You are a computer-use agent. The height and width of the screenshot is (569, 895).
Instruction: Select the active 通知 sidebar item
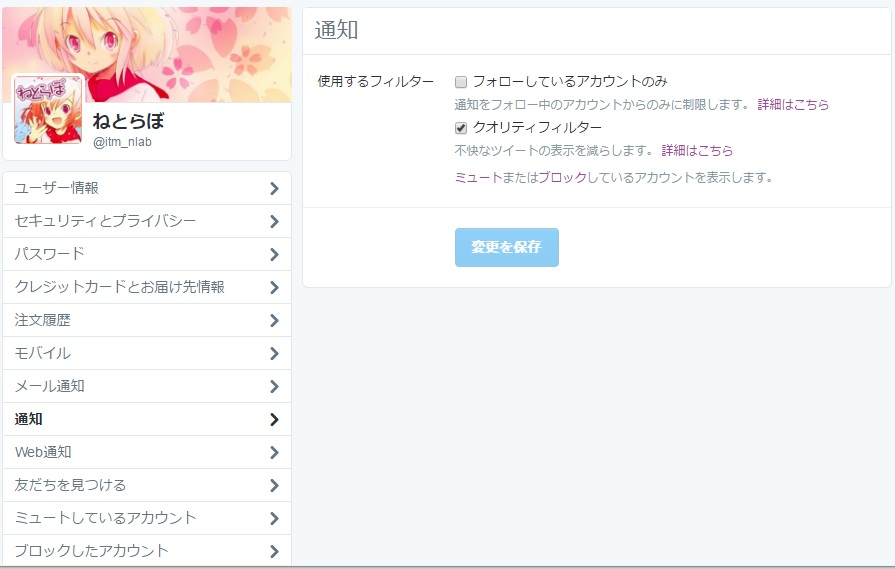coord(147,419)
